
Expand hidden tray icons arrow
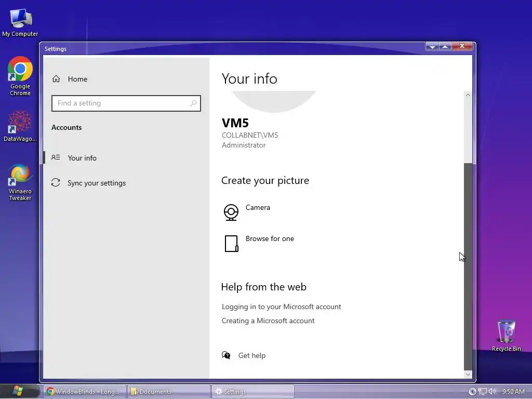472,391
